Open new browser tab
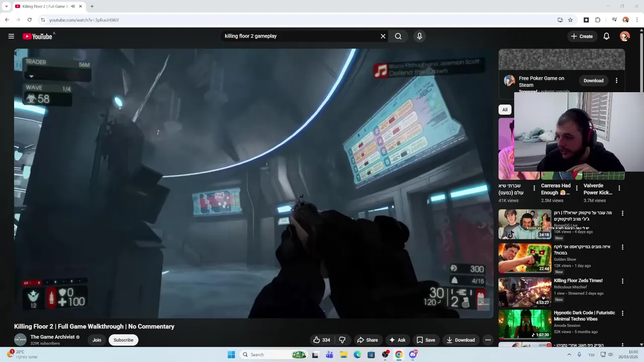The height and width of the screenshot is (362, 644). [92, 7]
